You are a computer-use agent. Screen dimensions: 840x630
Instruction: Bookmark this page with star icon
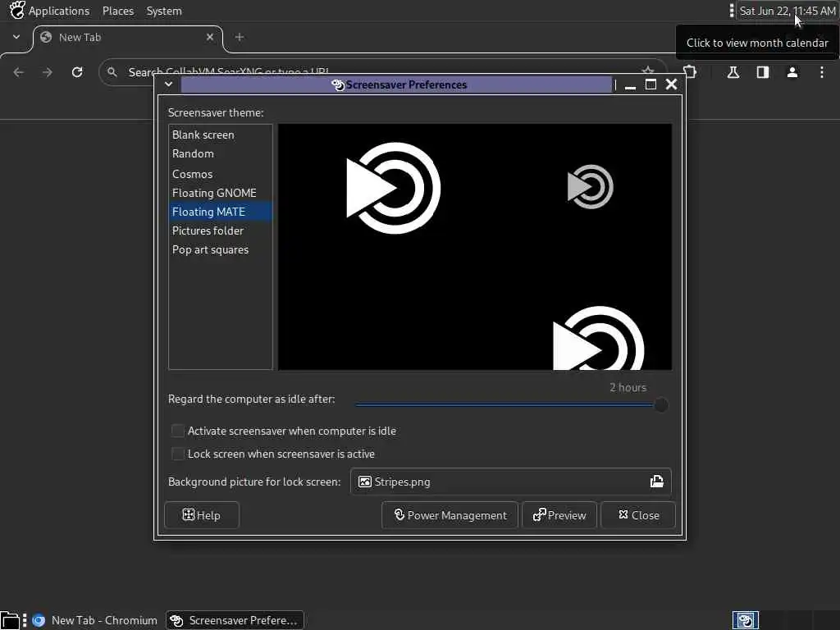pos(648,71)
